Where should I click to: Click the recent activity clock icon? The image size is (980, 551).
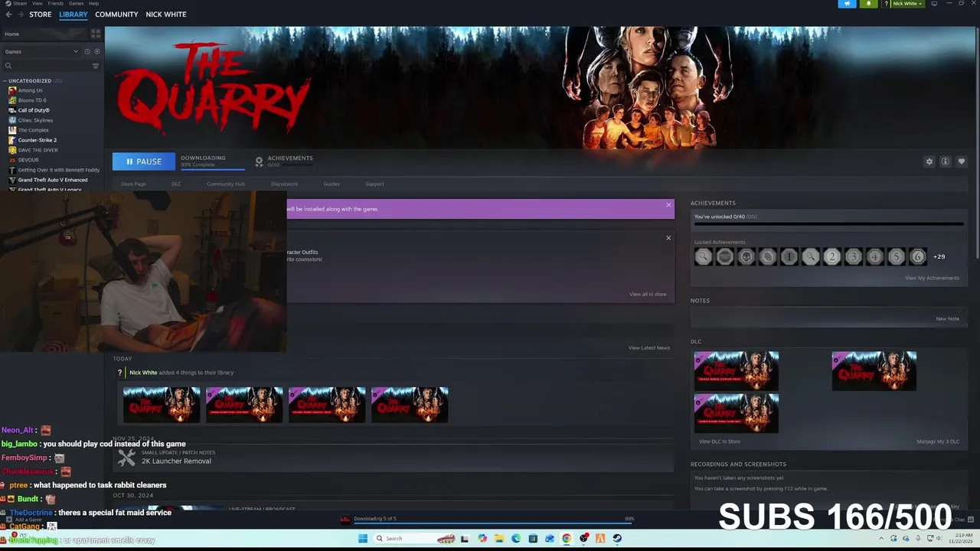87,51
